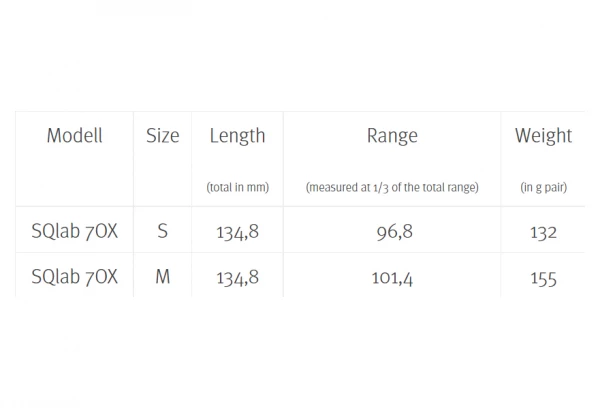This screenshot has height=408, width=600.
Task: Select the Length column header
Action: [x=237, y=136]
